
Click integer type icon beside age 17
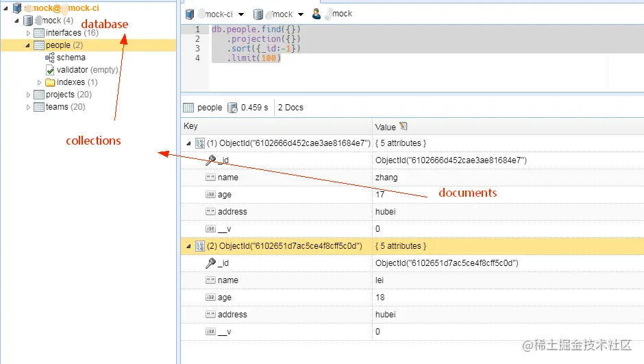(211, 194)
